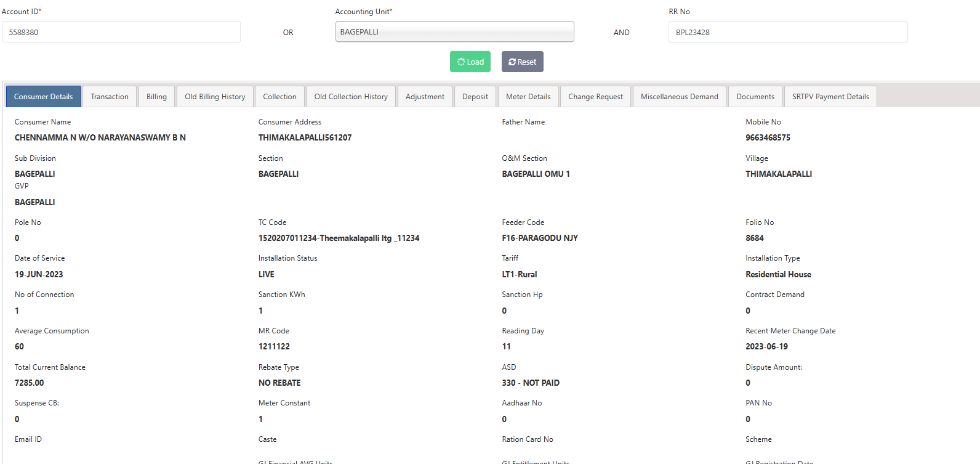This screenshot has height=464, width=980.
Task: Click Date of Service value '19-JUN-2023'
Action: point(39,274)
